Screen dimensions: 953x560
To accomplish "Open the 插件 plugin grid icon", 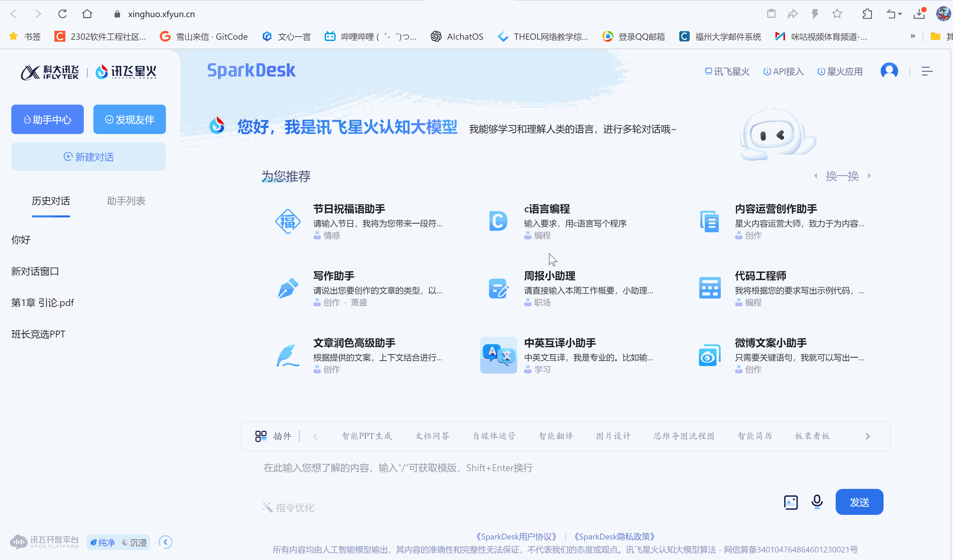I will coord(261,437).
